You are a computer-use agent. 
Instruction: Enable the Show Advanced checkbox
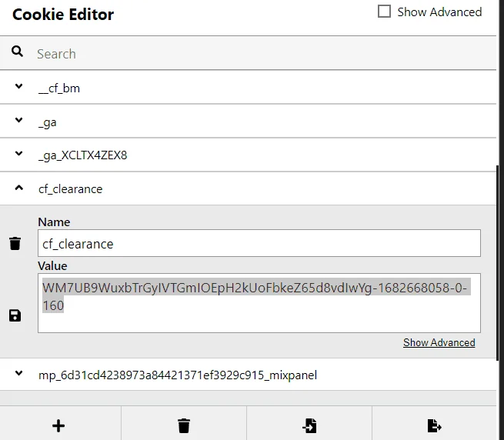tap(384, 12)
